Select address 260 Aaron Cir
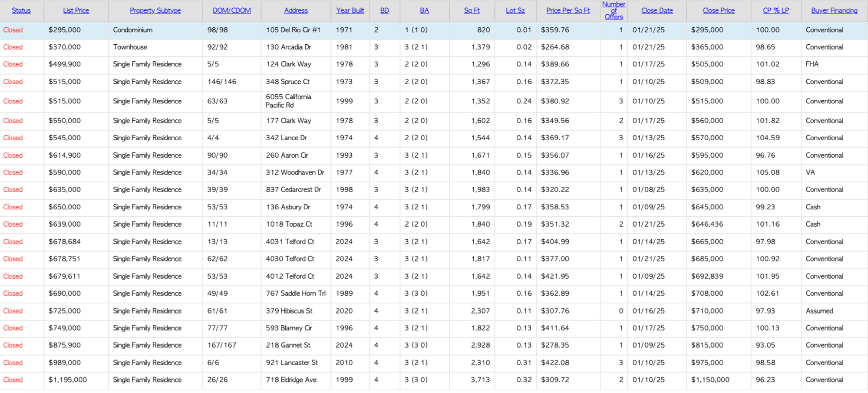The width and height of the screenshot is (868, 393). [x=287, y=155]
